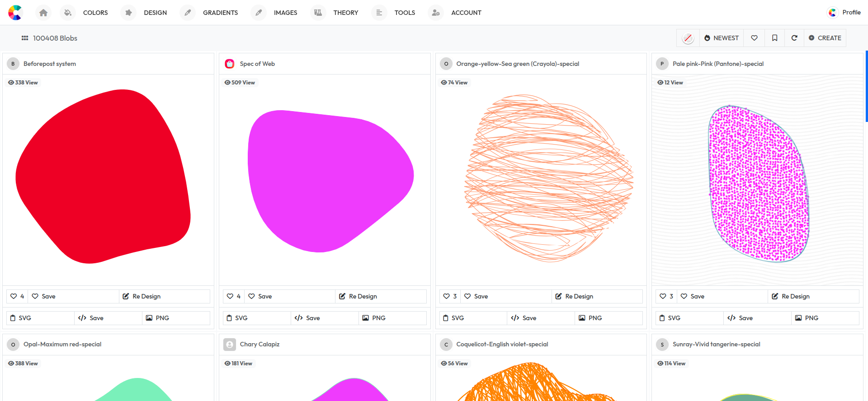Open the Spec of Web author link
Image resolution: width=868 pixels, height=401 pixels.
[257, 64]
